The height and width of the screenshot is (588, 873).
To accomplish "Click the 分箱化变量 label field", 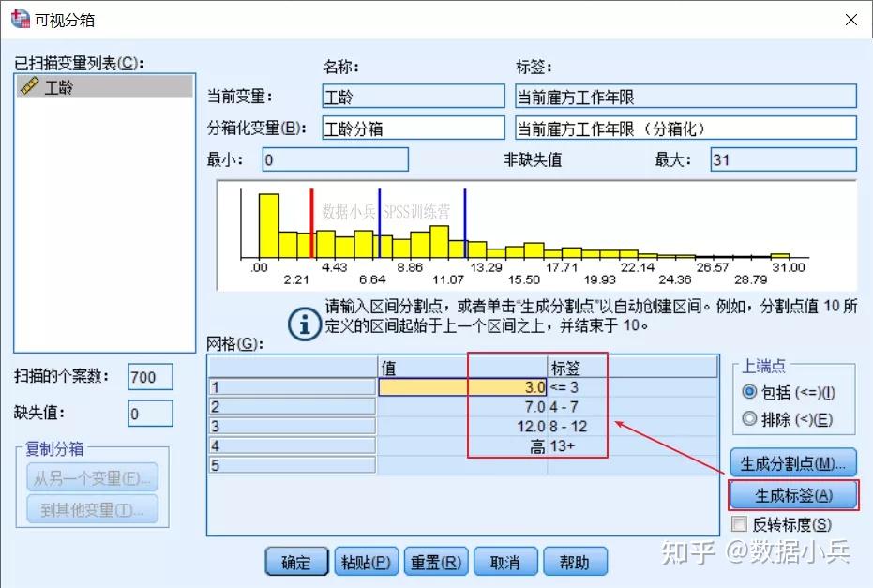I will 685,127.
